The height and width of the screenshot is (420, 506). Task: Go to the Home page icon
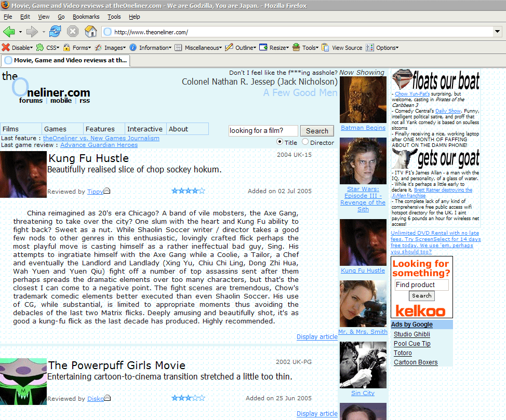point(91,32)
